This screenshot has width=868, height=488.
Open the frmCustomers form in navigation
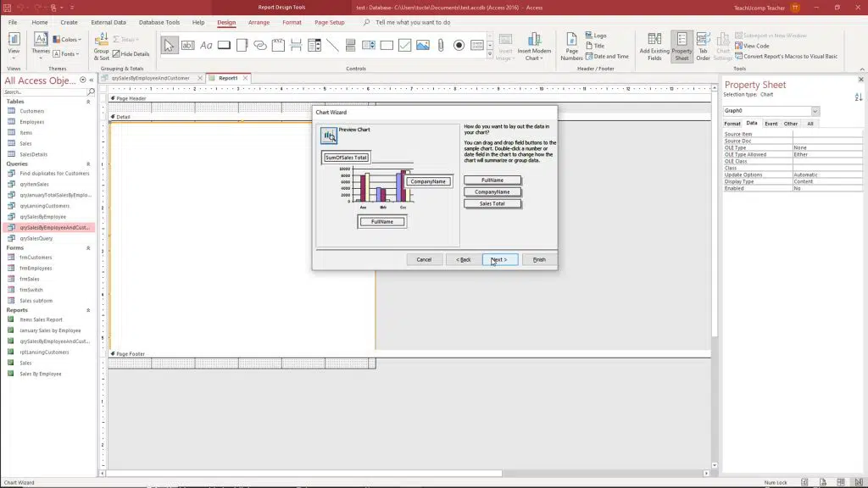[x=36, y=258]
